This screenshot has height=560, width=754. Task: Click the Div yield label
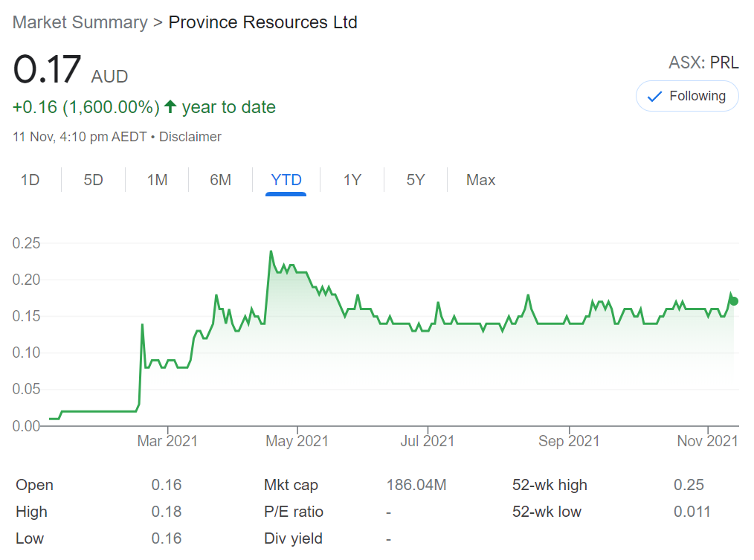[x=293, y=539]
